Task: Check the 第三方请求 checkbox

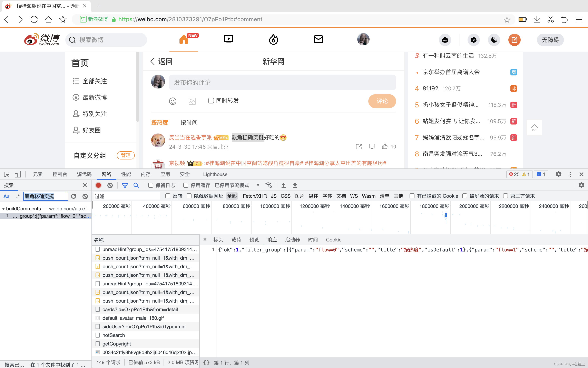Action: (506, 196)
